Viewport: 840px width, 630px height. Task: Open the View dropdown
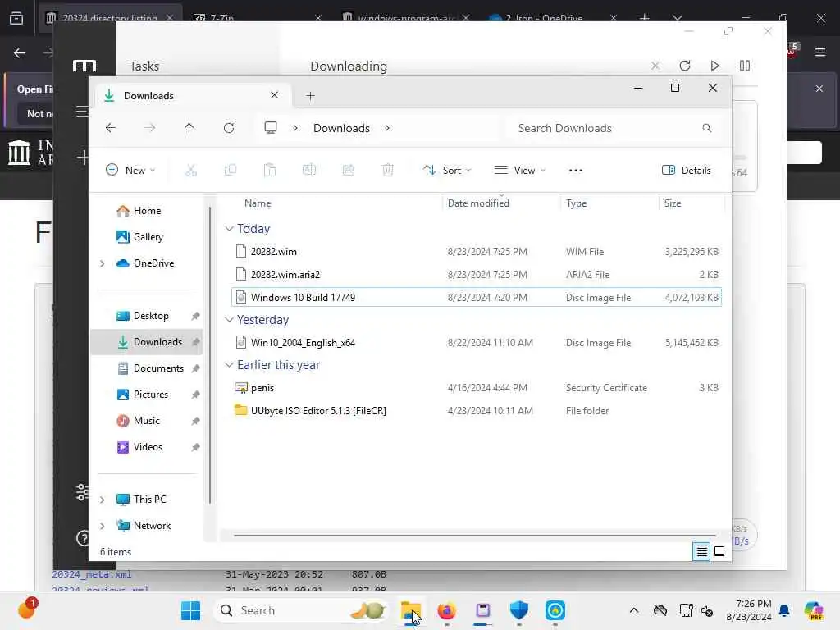point(519,171)
